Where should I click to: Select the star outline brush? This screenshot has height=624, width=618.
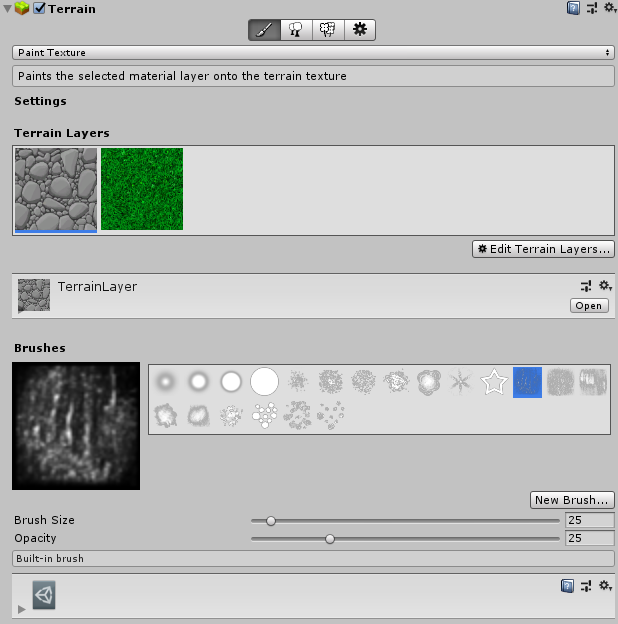click(x=494, y=382)
